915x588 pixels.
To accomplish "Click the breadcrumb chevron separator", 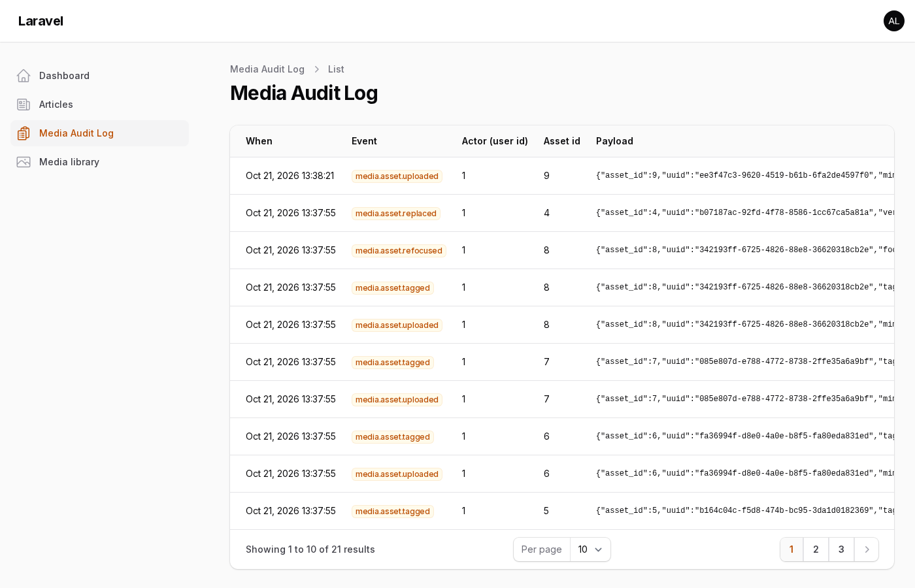I will pos(316,69).
